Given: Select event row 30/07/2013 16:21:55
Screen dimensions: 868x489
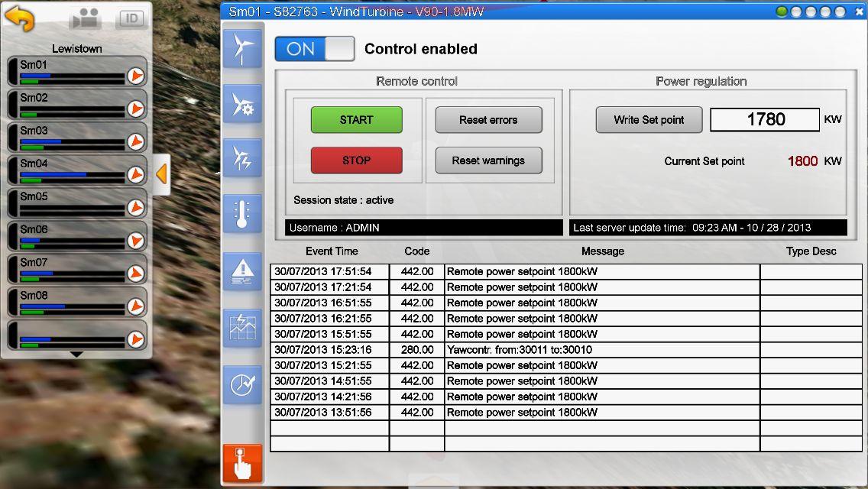Looking at the screenshot, I should 565,319.
